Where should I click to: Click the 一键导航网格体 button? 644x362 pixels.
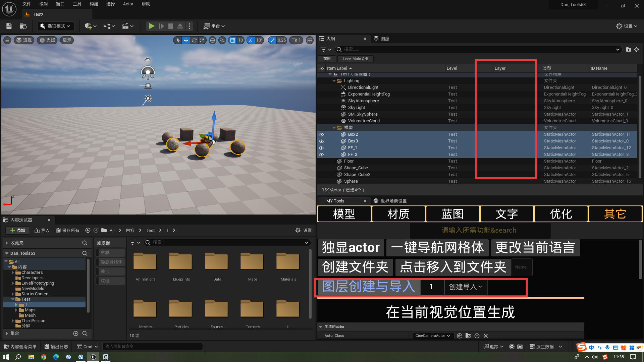tap(437, 248)
